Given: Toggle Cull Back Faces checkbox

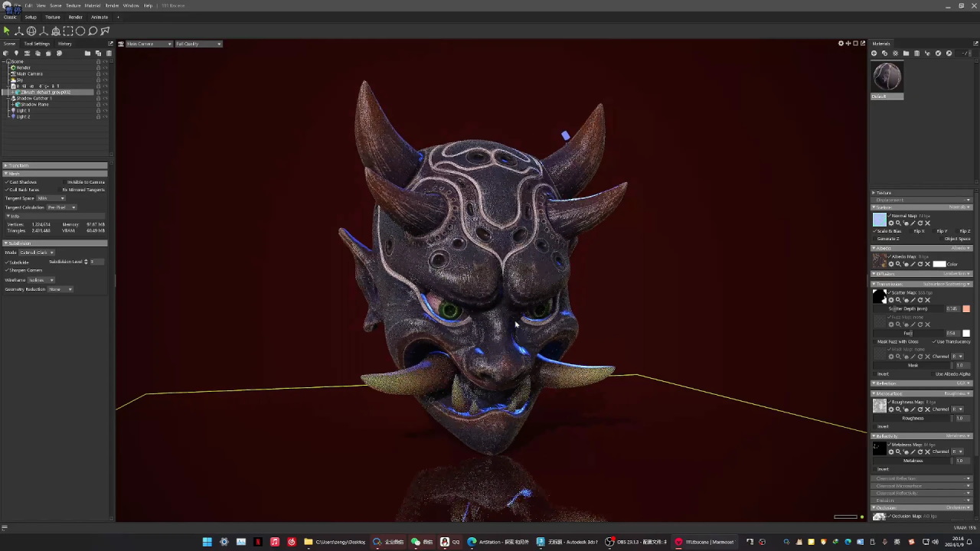Looking at the screenshot, I should coord(7,190).
